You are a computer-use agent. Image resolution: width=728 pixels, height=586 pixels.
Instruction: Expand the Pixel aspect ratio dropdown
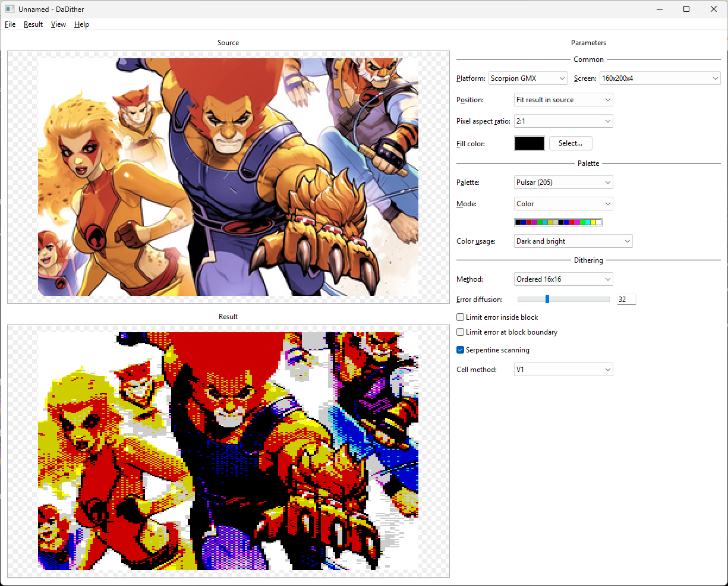[x=563, y=121]
